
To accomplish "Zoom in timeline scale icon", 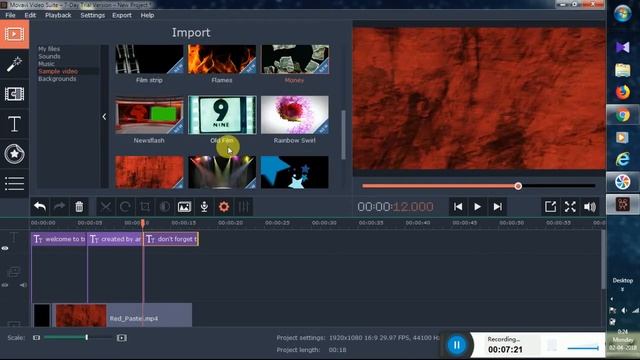I will pos(122,338).
